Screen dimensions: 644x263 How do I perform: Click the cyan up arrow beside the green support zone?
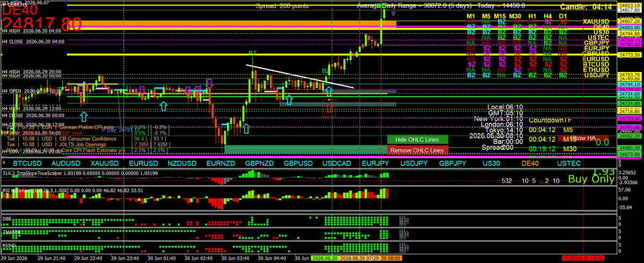click(246, 129)
